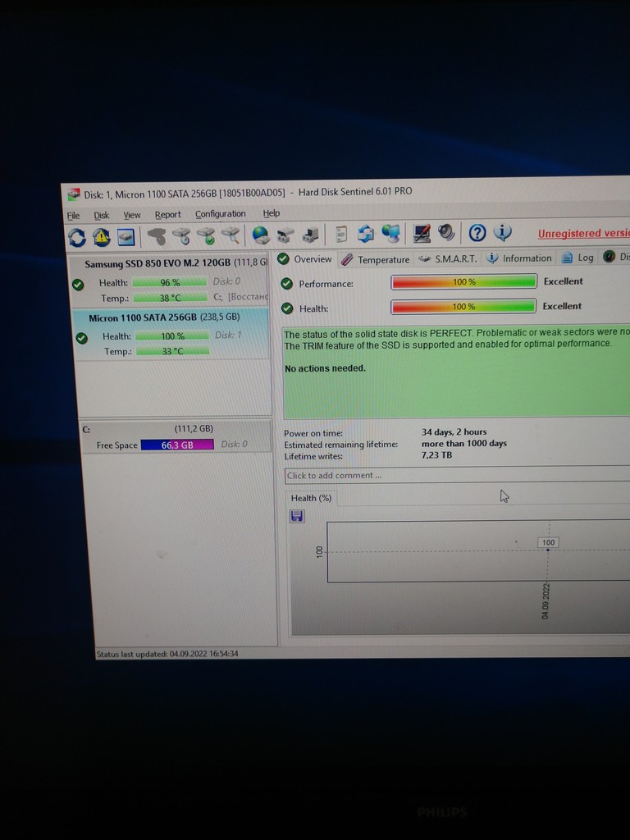Click the '7,23 TB' lifetime writes value
This screenshot has width=630, height=840.
pos(436,455)
